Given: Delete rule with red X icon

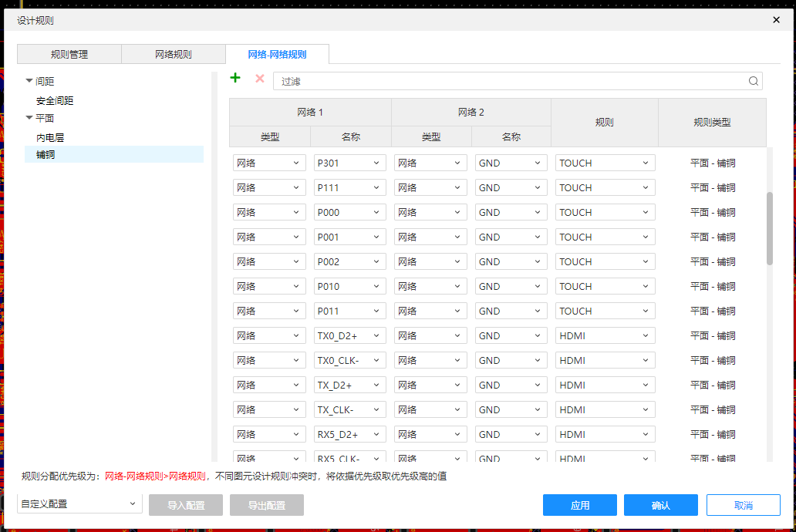Looking at the screenshot, I should click(260, 79).
